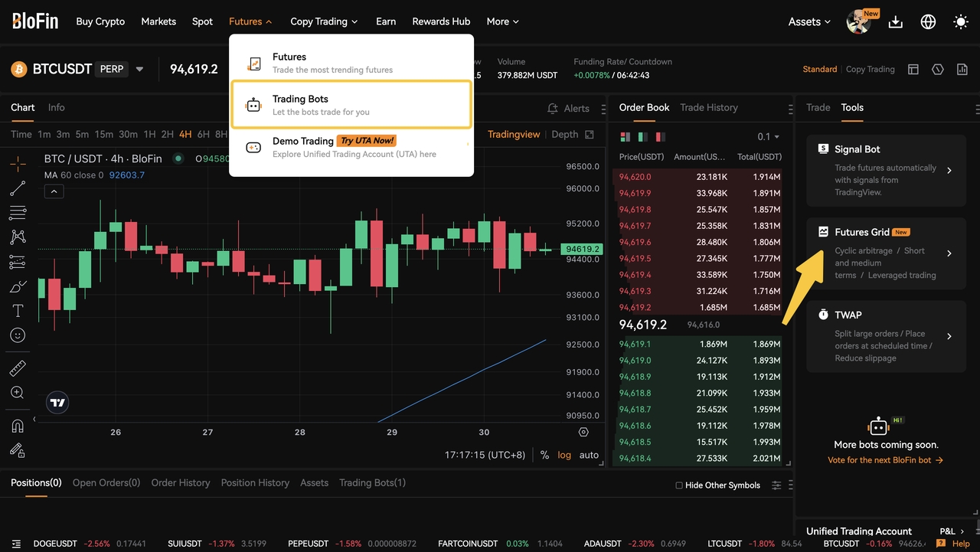Click the TradingView logo badge on chart
Viewport: 980px width, 552px height.
point(57,402)
